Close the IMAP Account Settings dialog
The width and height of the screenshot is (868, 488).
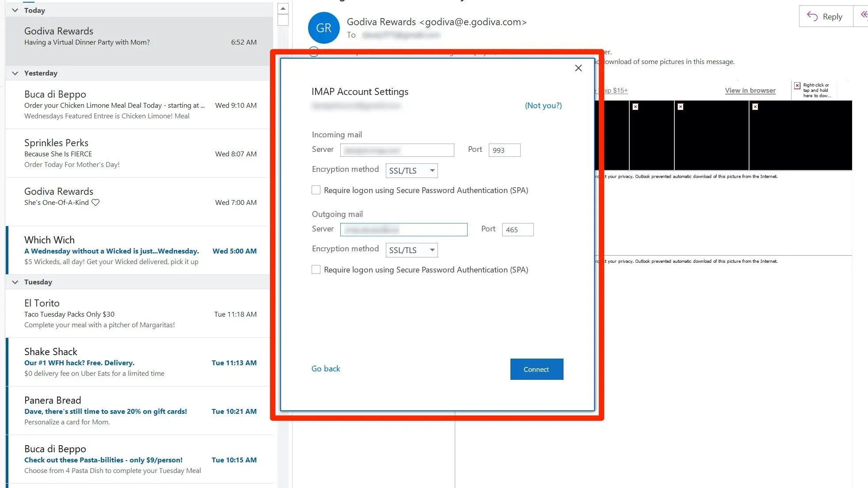tap(578, 68)
